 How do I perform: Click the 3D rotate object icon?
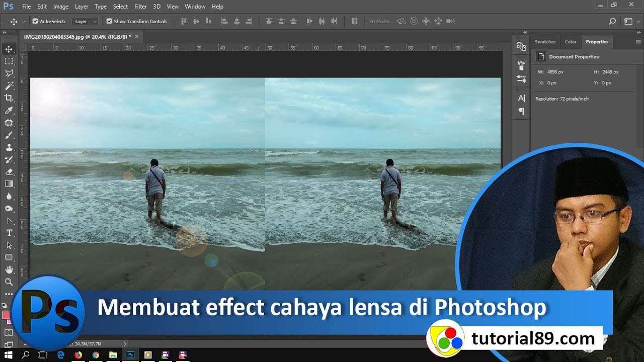[x=401, y=21]
